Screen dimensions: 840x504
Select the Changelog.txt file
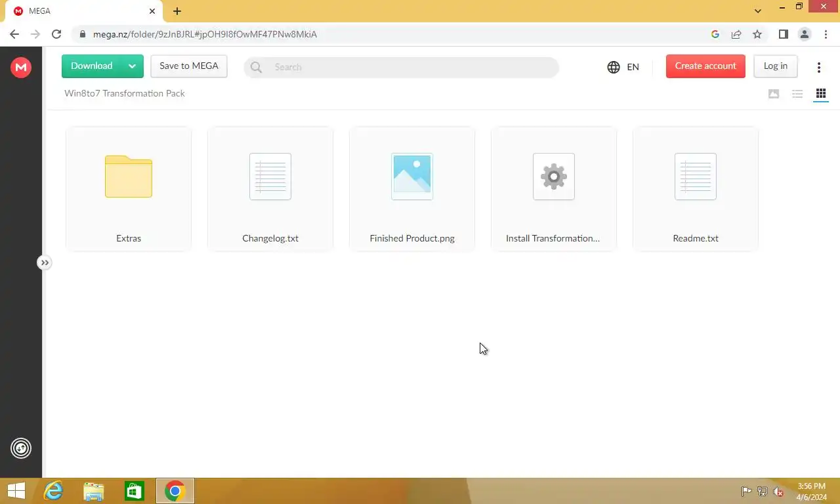click(270, 189)
